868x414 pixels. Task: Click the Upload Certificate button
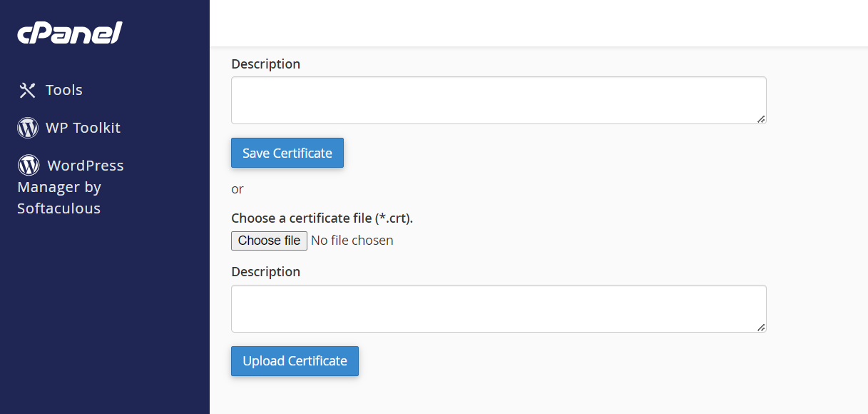(x=295, y=361)
